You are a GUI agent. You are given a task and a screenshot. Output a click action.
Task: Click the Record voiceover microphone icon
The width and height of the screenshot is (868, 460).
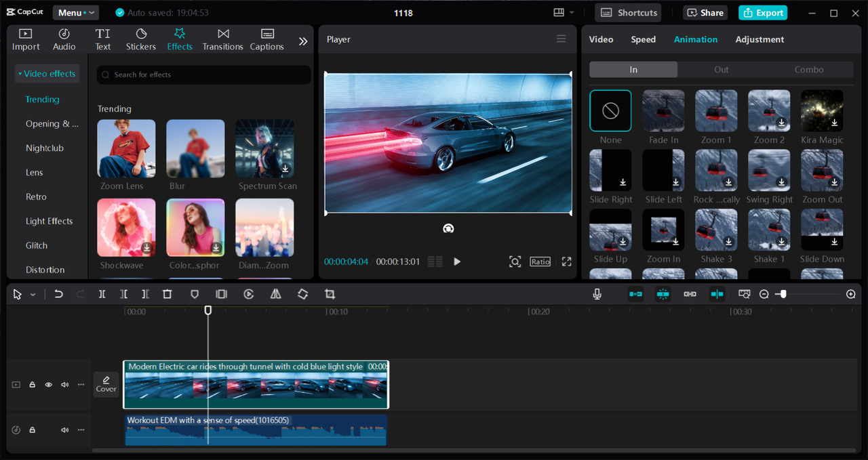tap(597, 294)
